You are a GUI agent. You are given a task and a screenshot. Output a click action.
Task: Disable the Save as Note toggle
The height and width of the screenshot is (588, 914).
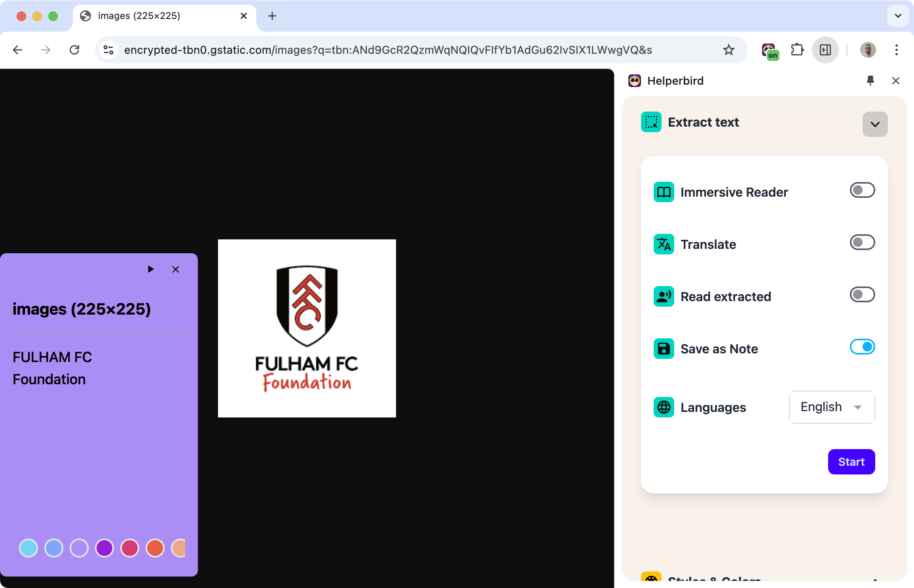pos(862,347)
